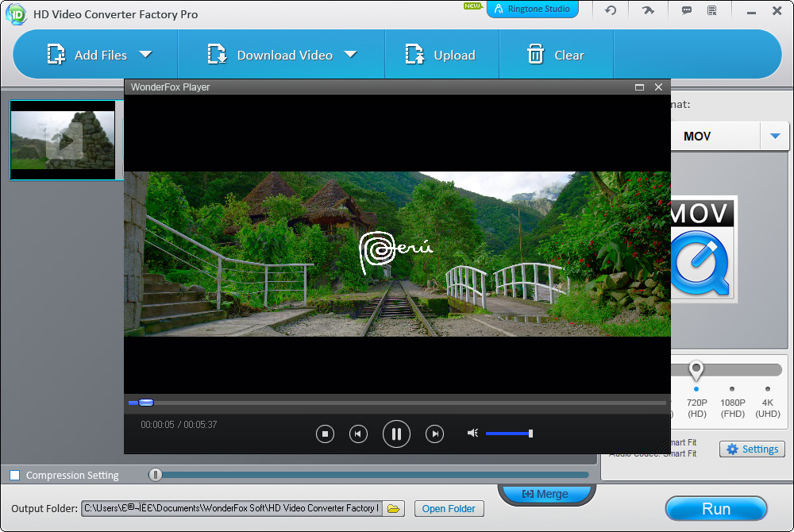Select the video thumbnail in the file list

coord(64,141)
